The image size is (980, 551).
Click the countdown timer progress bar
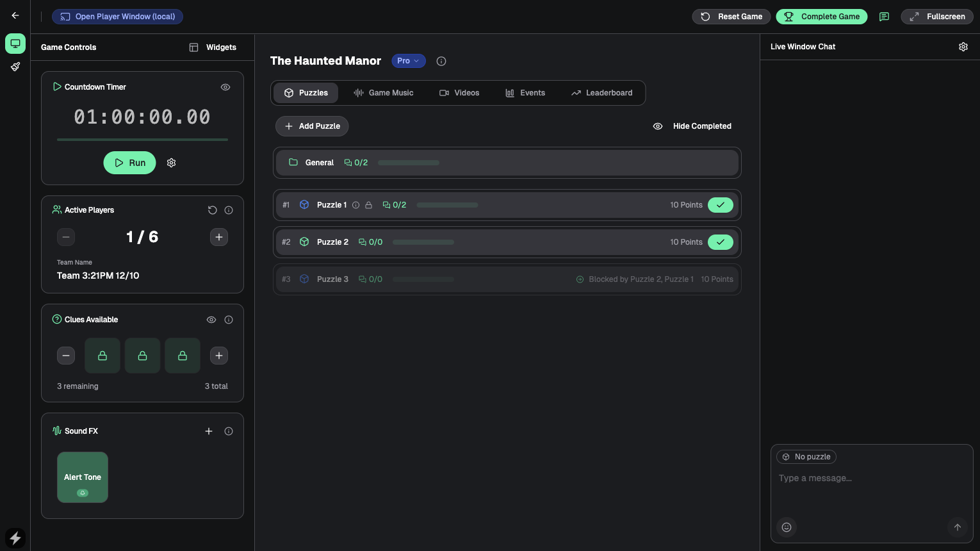(142, 139)
